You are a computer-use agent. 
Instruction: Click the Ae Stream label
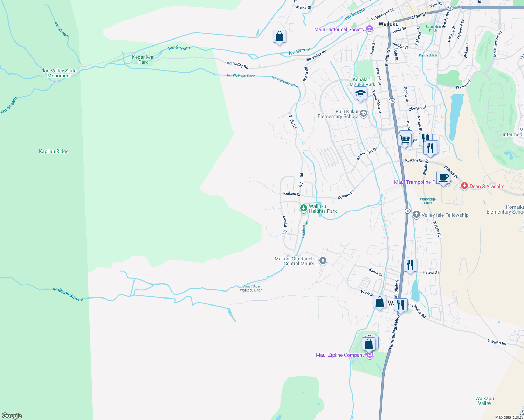coord(61,30)
